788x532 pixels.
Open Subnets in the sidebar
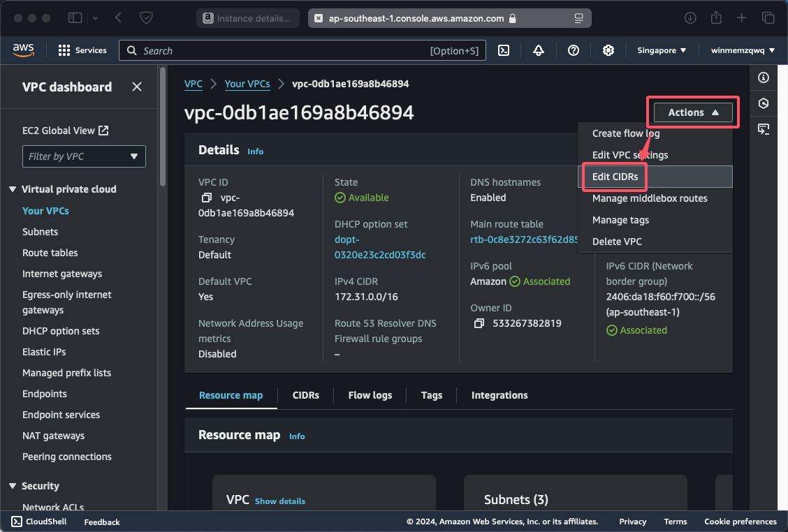(41, 232)
